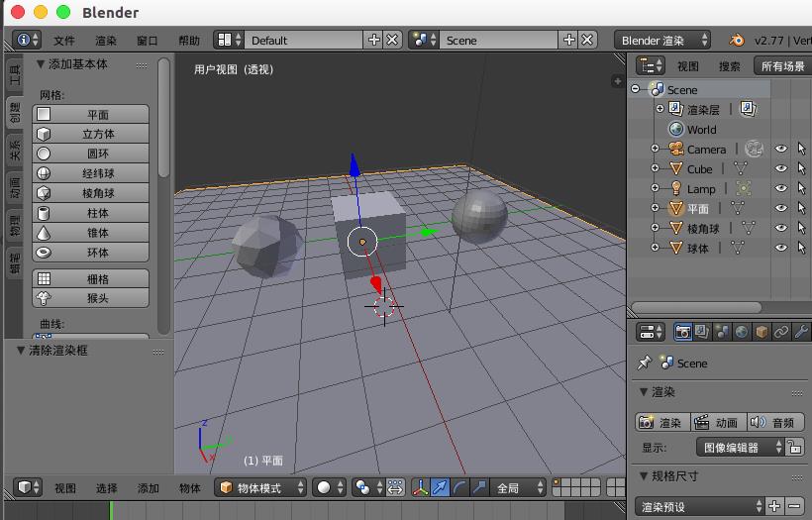Open the World properties tab

tap(743, 332)
